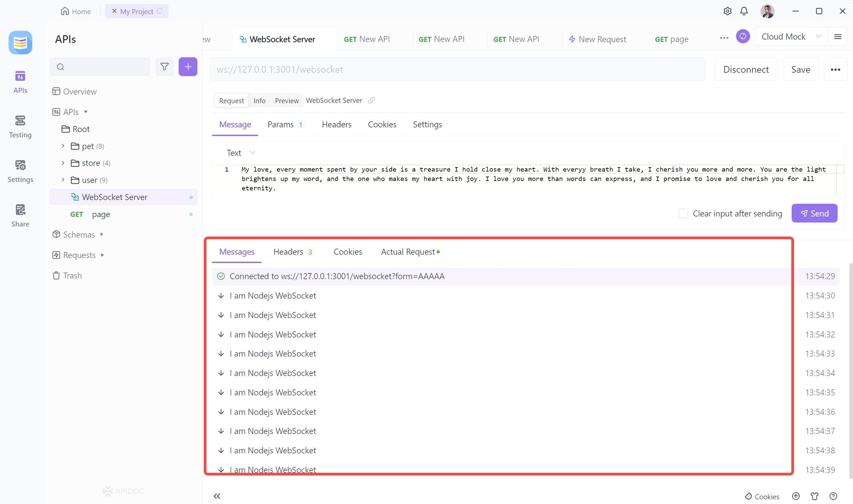
Task: Open the response Headers 3 tab
Action: (x=293, y=252)
